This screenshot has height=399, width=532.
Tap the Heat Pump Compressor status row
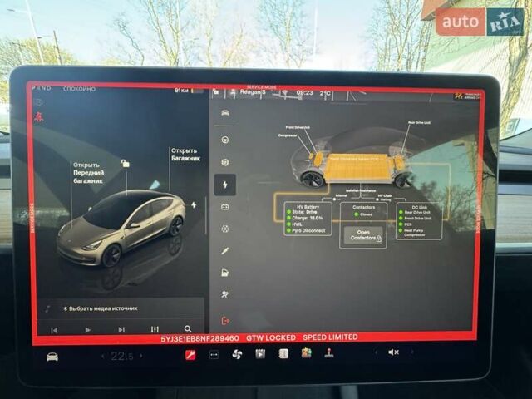click(411, 233)
